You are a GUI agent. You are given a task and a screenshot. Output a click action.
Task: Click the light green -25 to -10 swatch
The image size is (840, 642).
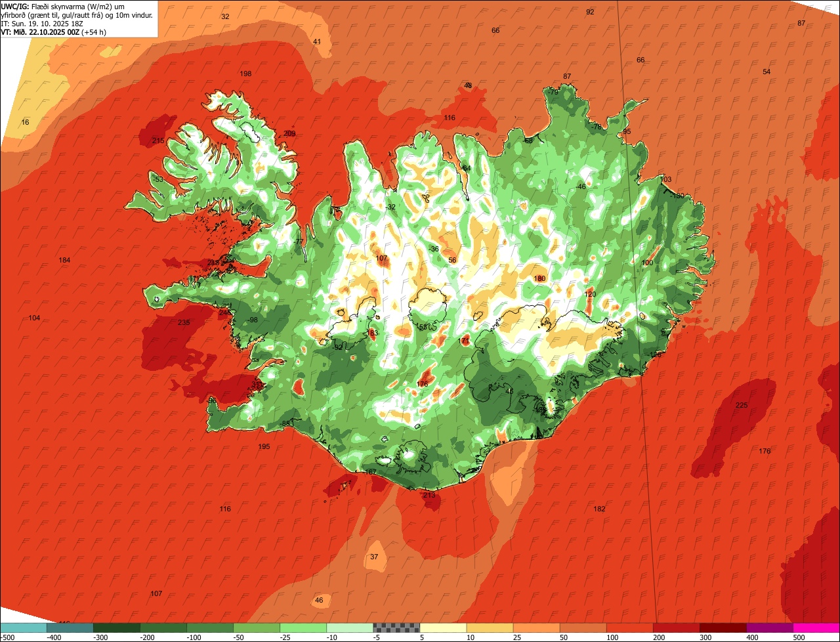[303, 628]
